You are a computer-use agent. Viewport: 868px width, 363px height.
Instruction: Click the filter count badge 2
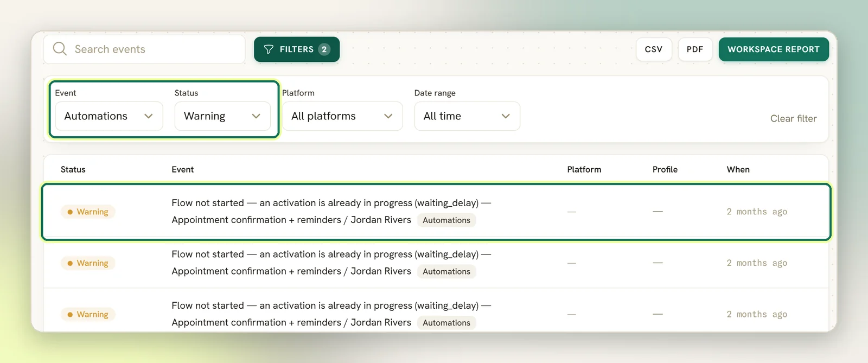point(324,49)
